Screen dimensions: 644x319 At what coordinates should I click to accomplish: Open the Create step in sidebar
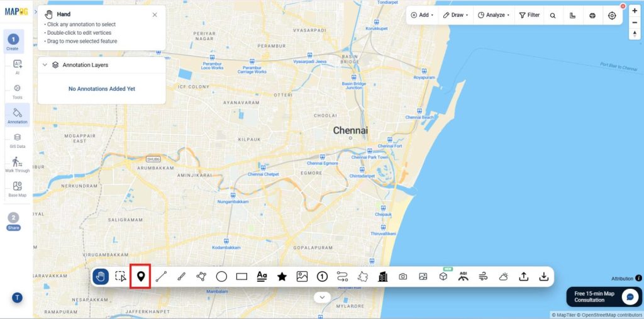click(13, 42)
